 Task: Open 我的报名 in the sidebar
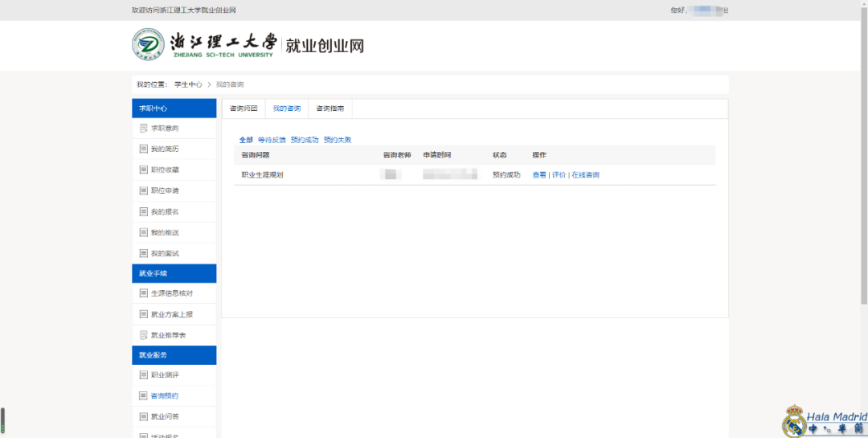pos(164,212)
